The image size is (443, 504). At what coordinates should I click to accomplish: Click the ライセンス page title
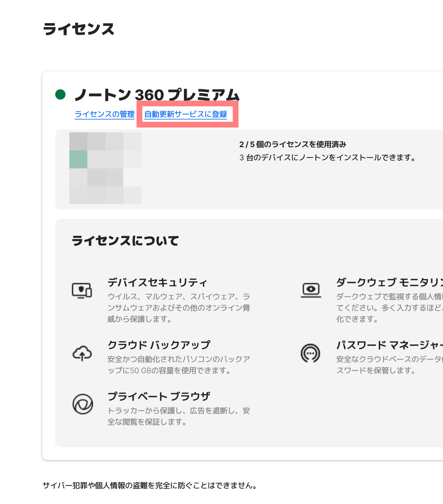click(x=79, y=29)
